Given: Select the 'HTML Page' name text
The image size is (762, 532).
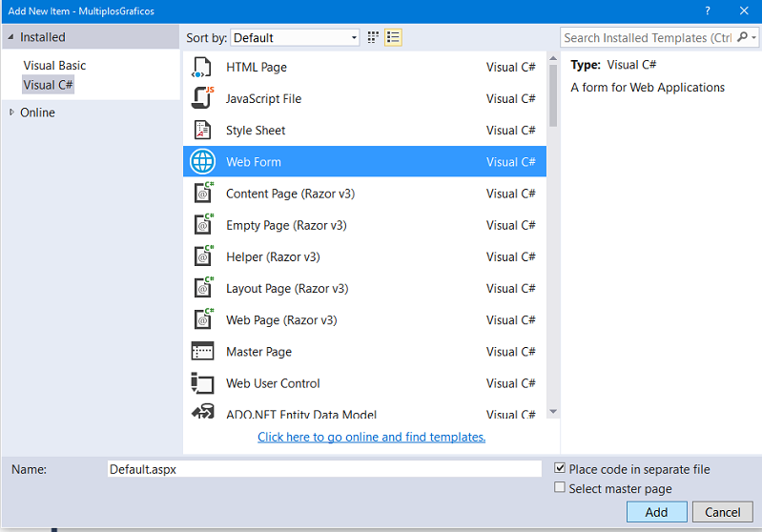Looking at the screenshot, I should [257, 67].
